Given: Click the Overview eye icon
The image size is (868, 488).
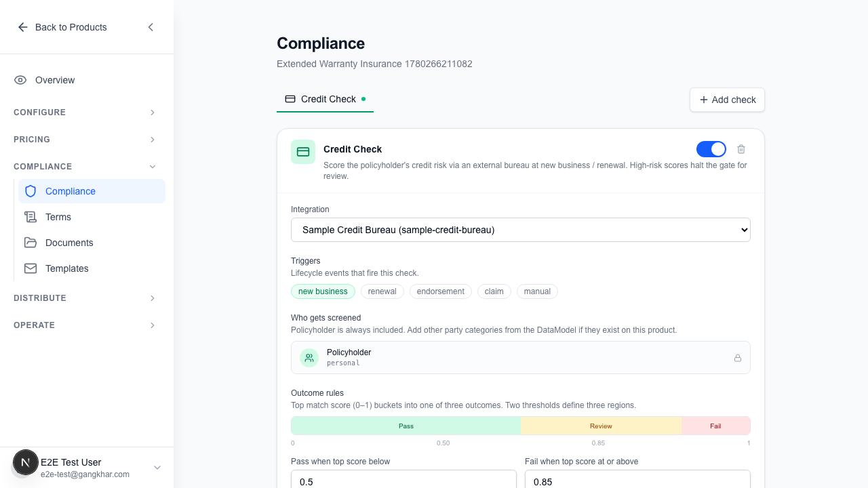Looking at the screenshot, I should click(x=20, y=80).
